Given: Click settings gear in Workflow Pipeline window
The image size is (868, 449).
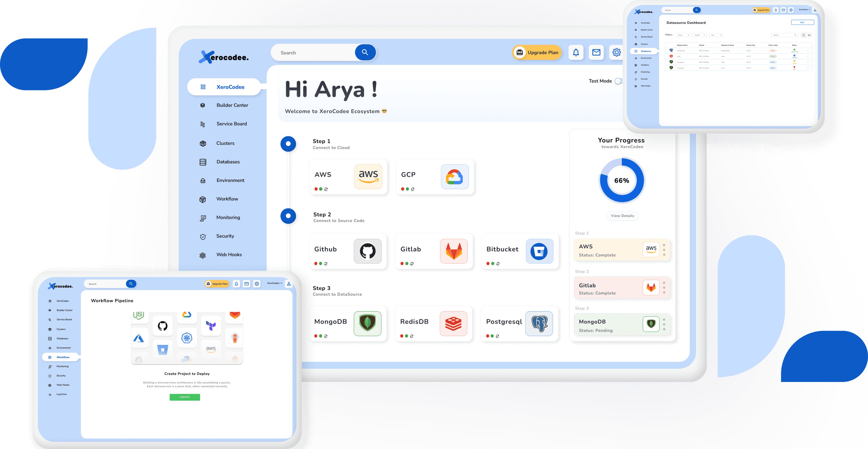Looking at the screenshot, I should click(x=257, y=284).
